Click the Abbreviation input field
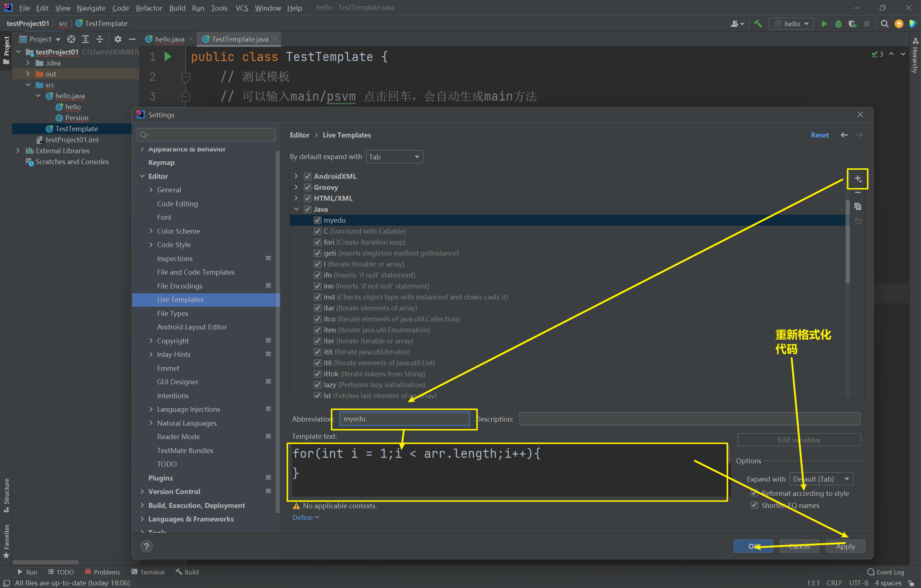Viewport: 921px width, 588px height. (404, 419)
